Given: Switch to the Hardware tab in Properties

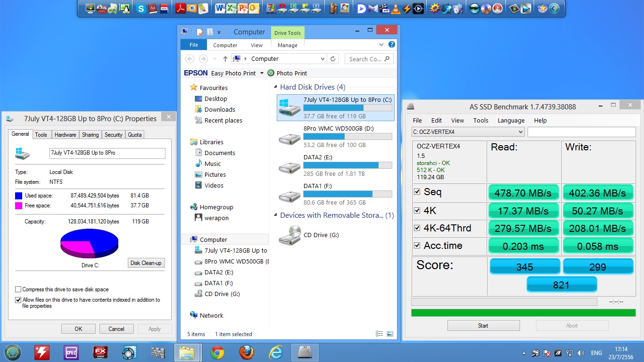Looking at the screenshot, I should (x=65, y=135).
